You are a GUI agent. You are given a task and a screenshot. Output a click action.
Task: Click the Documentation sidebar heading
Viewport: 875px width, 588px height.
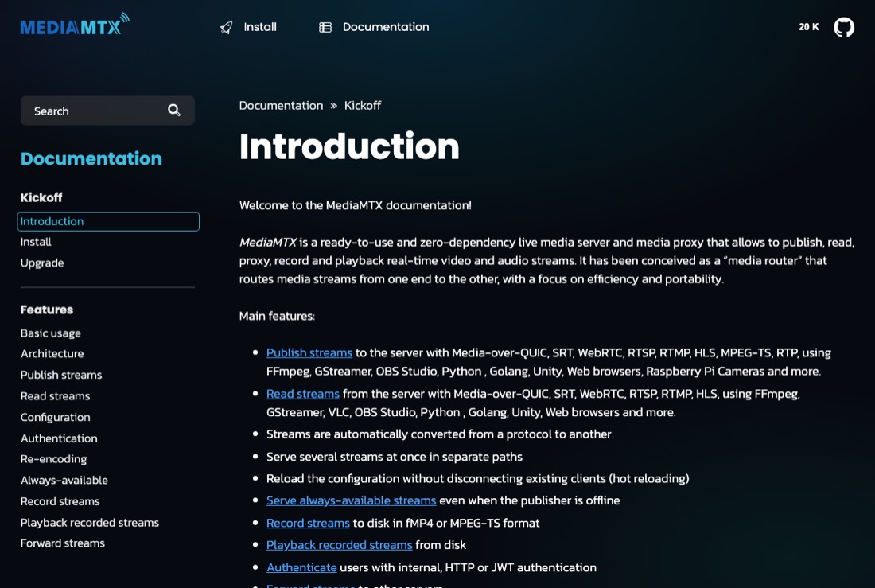91,158
